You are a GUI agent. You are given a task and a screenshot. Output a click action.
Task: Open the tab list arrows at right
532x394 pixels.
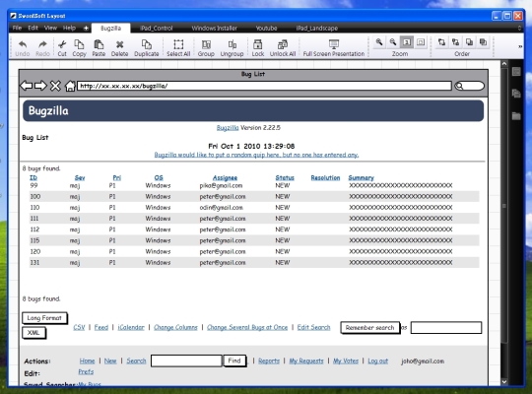pos(519,29)
